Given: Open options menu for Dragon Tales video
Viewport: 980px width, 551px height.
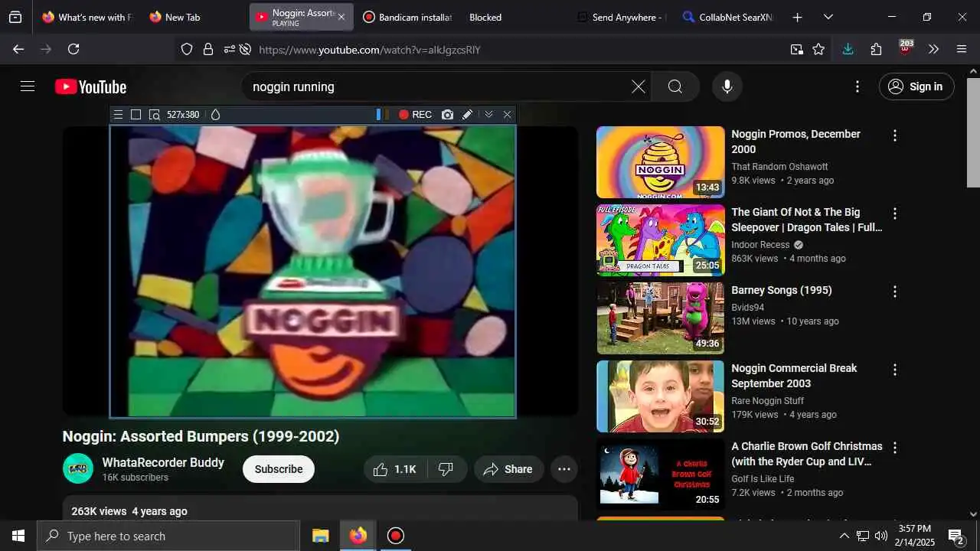Looking at the screenshot, I should click(x=894, y=214).
